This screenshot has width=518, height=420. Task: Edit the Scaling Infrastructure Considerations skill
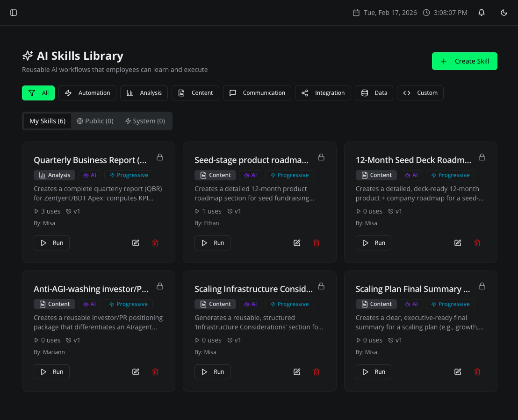pos(296,371)
